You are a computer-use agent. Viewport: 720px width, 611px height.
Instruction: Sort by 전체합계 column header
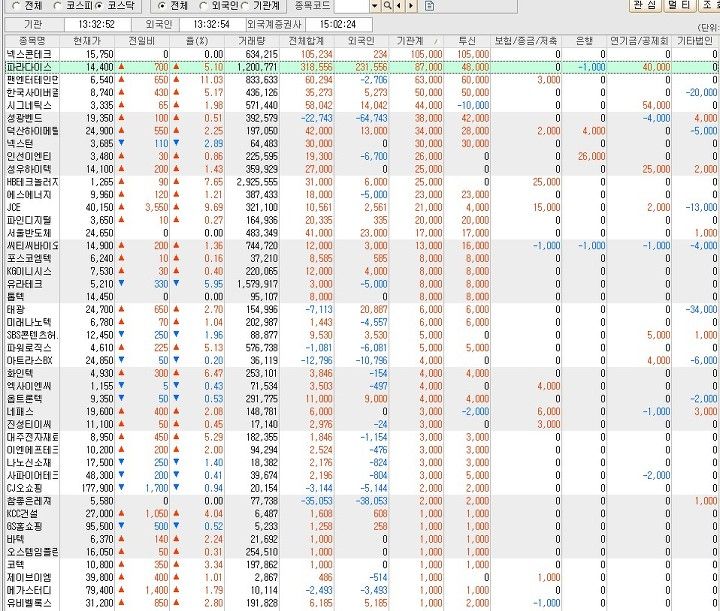coord(306,41)
